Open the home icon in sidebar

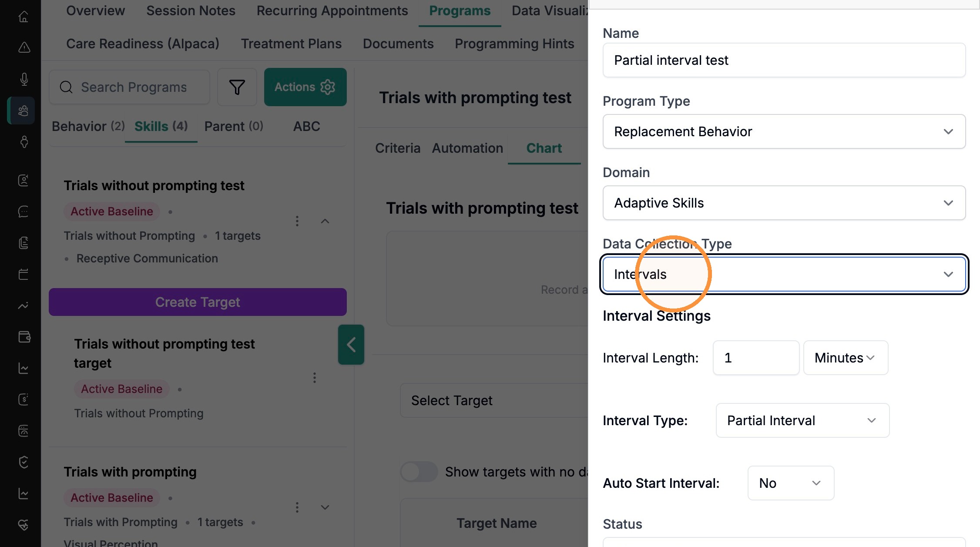(x=24, y=17)
